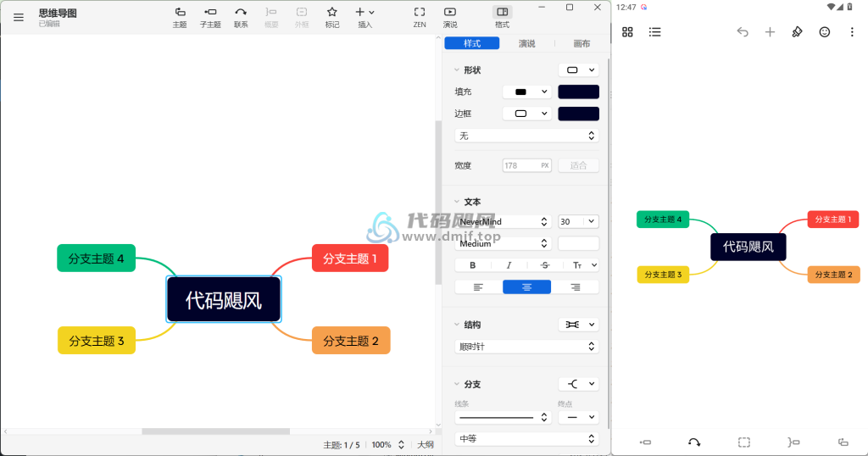The width and height of the screenshot is (868, 456).
Task: Select the 代码飓风 central topic on canvas
Action: click(224, 299)
